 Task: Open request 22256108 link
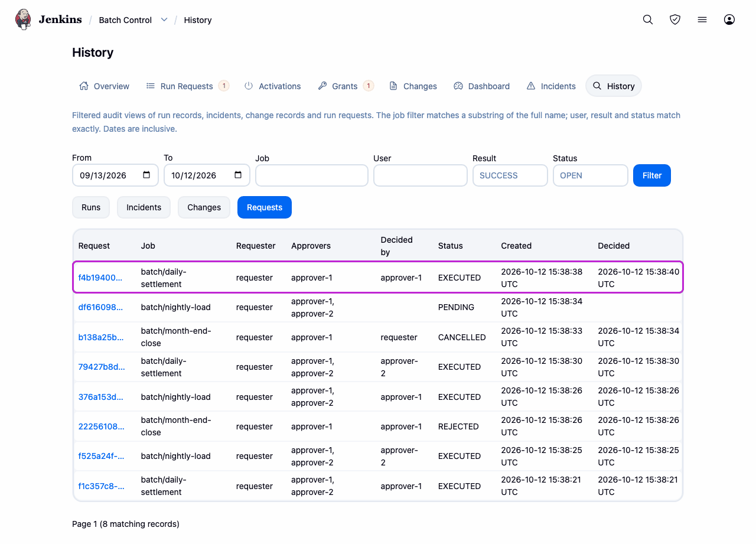(x=101, y=426)
